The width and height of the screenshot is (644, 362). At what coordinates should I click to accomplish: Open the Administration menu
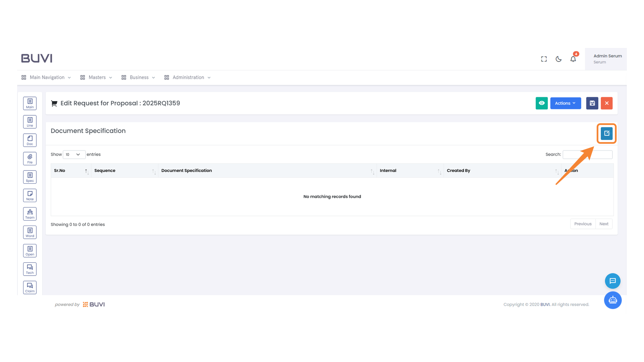[188, 77]
